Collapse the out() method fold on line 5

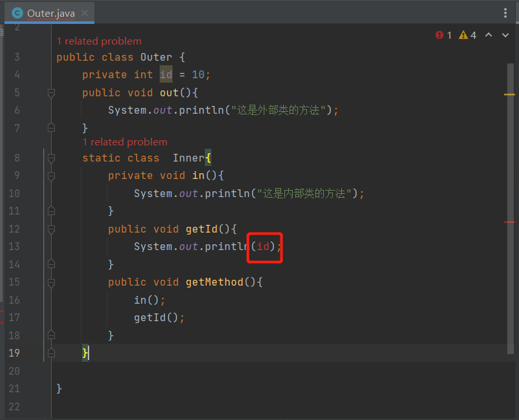tap(51, 93)
